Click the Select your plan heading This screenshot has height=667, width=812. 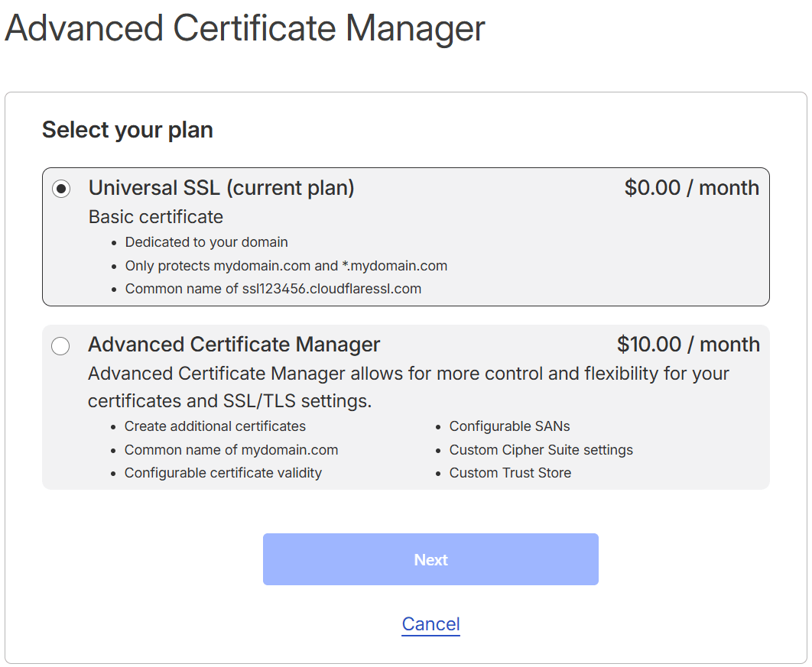coord(127,130)
